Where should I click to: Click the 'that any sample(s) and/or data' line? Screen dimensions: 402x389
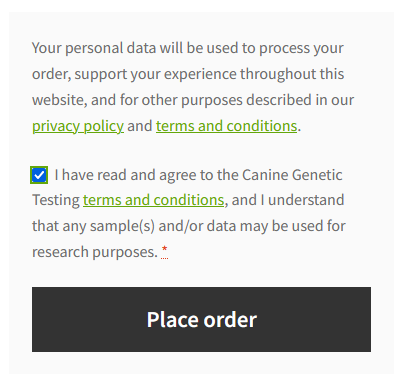189,226
